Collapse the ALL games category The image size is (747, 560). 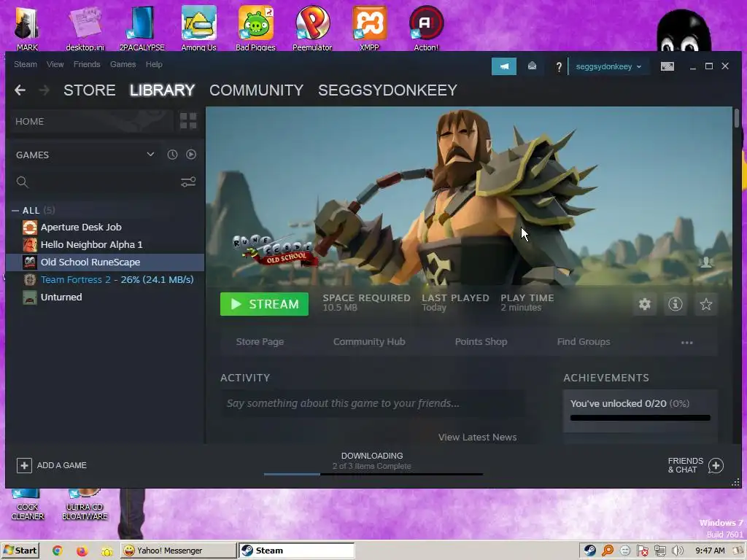[x=15, y=211]
